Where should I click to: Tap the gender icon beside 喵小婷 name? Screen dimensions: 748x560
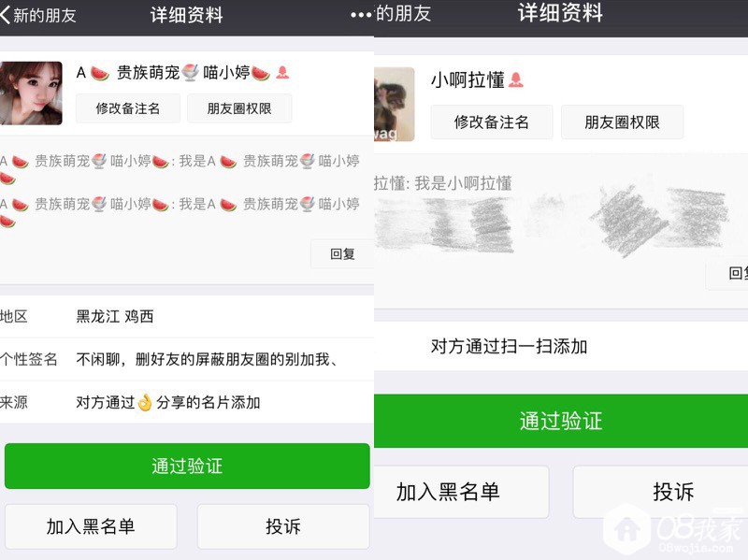tap(282, 73)
